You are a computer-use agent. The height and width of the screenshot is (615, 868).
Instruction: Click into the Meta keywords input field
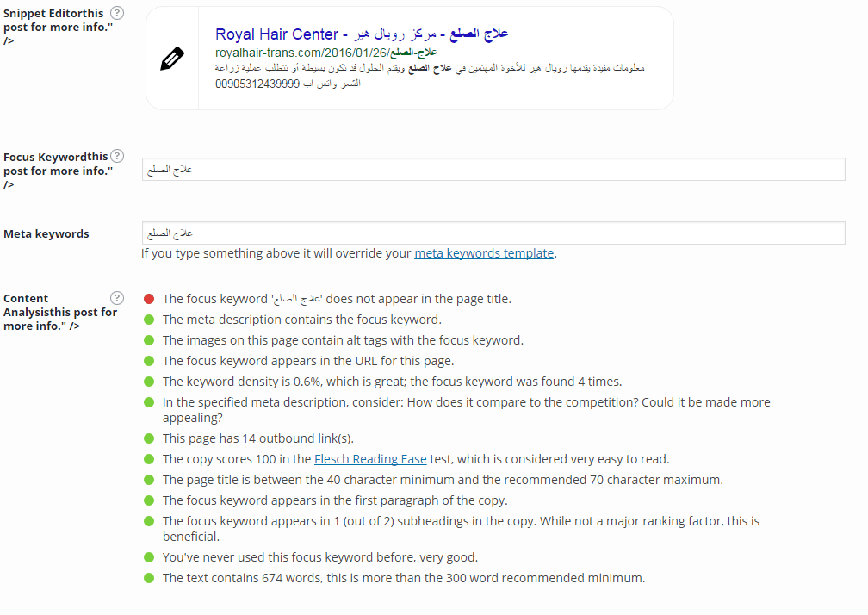(493, 233)
